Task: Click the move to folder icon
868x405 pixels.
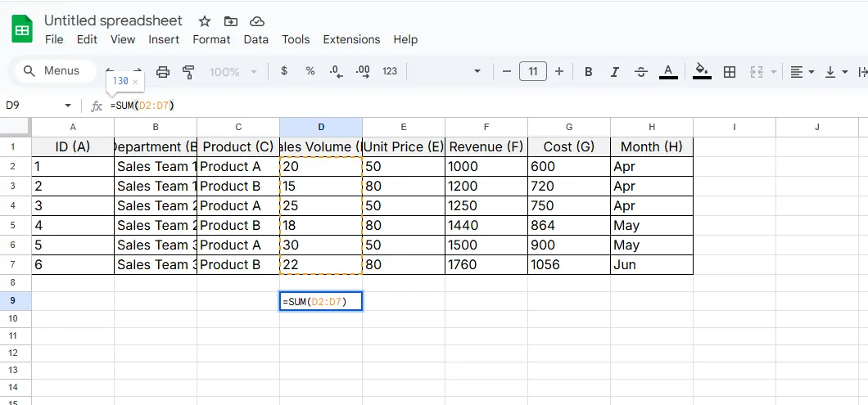Action: click(231, 21)
